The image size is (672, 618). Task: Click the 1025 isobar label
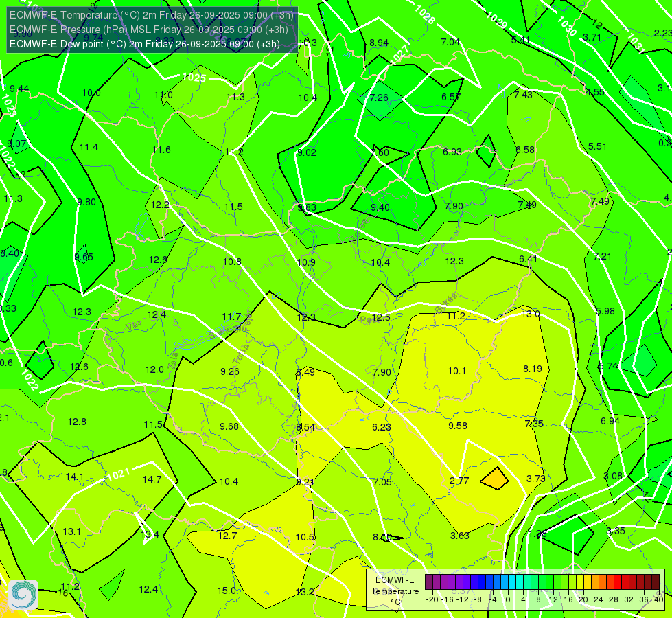click(194, 78)
